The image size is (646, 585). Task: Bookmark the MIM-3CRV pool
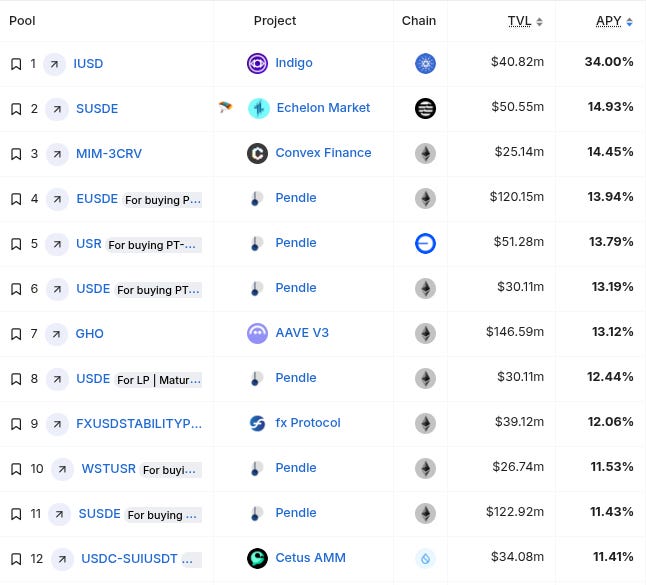16,154
